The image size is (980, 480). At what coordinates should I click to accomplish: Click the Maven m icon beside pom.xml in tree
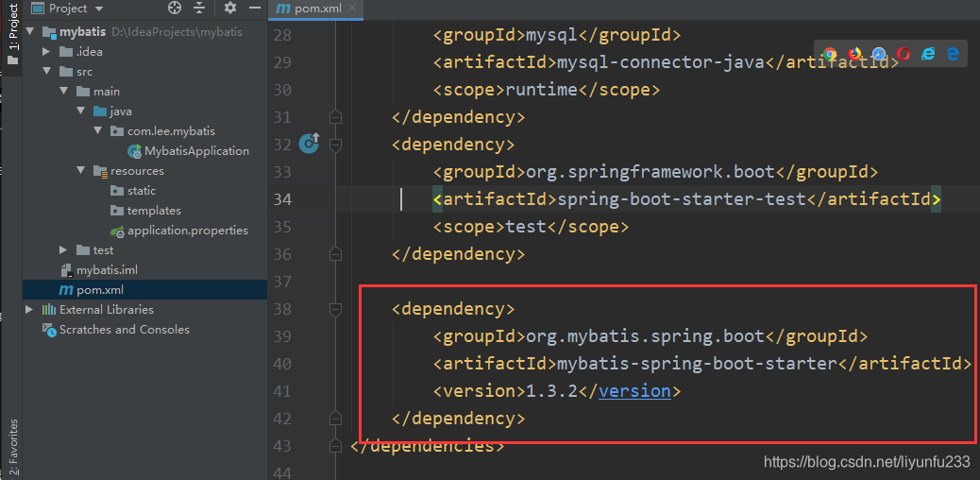point(66,290)
